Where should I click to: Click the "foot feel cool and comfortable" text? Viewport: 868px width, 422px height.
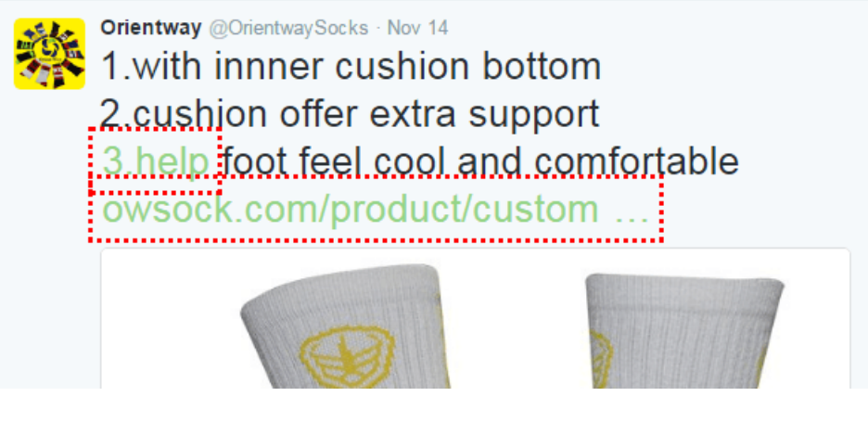pyautogui.click(x=480, y=161)
